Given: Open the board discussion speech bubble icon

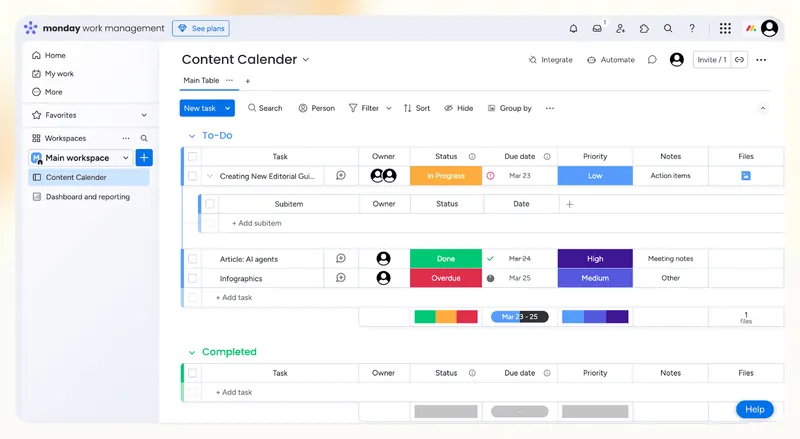Looking at the screenshot, I should point(652,60).
